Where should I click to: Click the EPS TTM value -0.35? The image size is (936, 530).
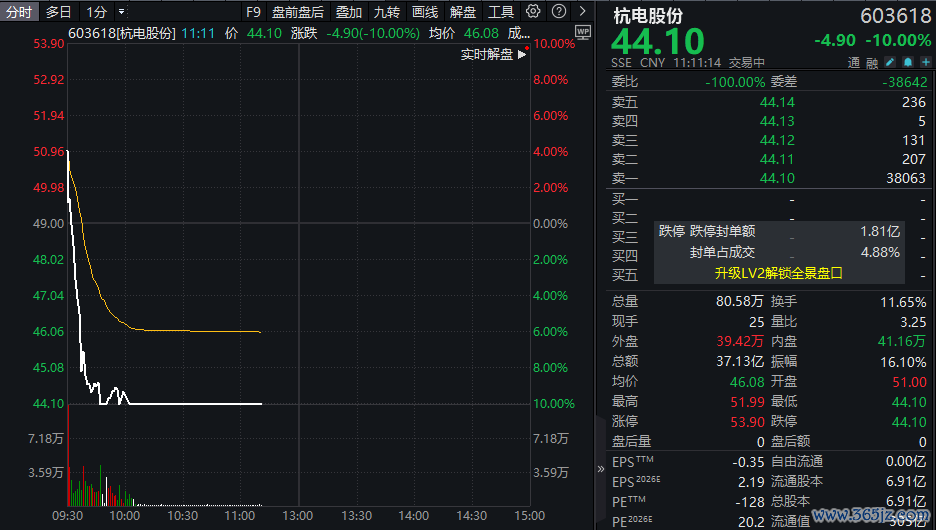click(748, 462)
